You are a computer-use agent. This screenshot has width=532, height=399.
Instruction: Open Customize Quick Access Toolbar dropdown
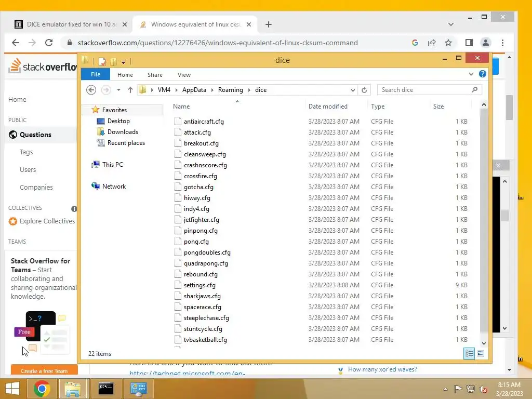pyautogui.click(x=124, y=62)
